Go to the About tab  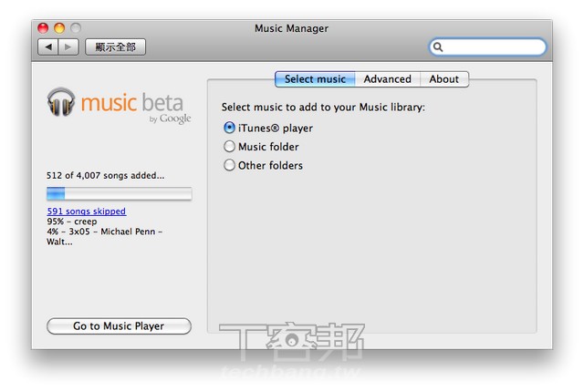444,79
